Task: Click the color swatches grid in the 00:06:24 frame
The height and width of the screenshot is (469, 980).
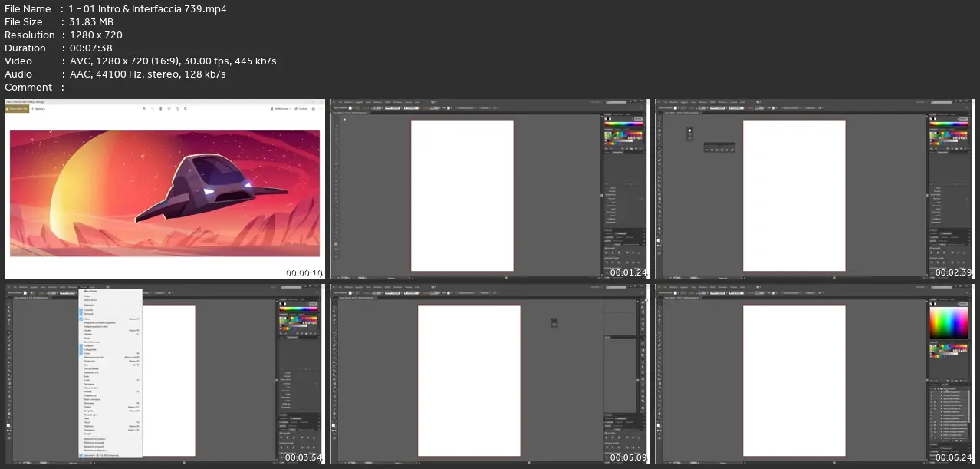Action: click(x=949, y=352)
